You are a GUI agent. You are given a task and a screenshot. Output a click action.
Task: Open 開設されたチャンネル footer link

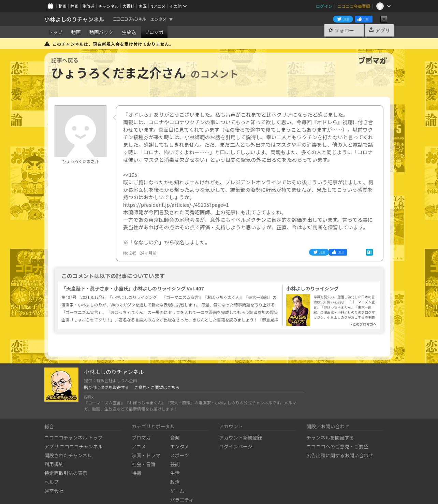(68, 455)
